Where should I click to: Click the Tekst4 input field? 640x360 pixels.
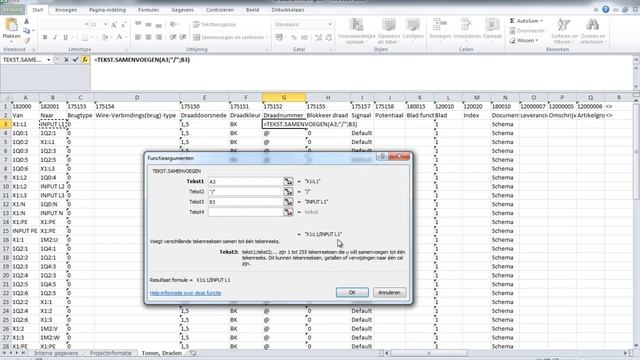pyautogui.click(x=245, y=212)
